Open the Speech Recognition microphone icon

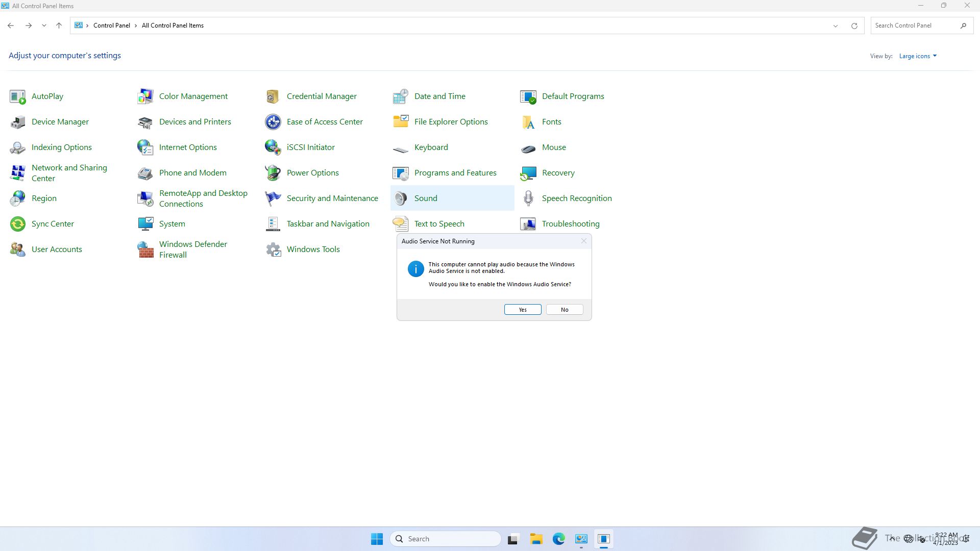(528, 198)
